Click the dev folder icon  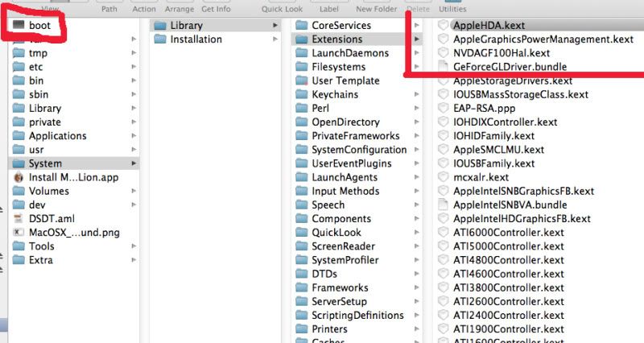pyautogui.click(x=19, y=205)
